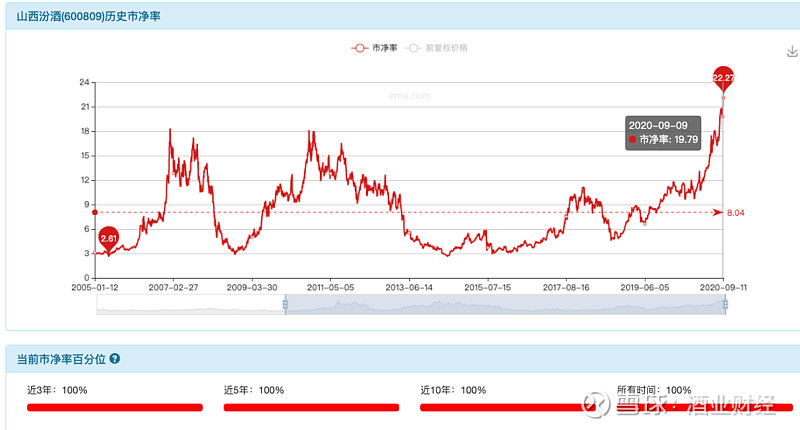The height and width of the screenshot is (430, 800).
Task: Click the 2011-05-05 axis date
Action: pyautogui.click(x=331, y=288)
